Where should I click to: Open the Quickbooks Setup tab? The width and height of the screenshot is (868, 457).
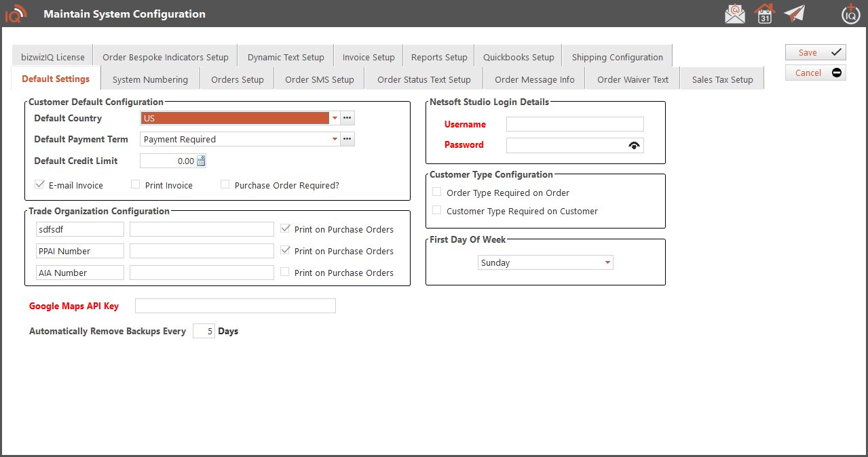click(518, 57)
